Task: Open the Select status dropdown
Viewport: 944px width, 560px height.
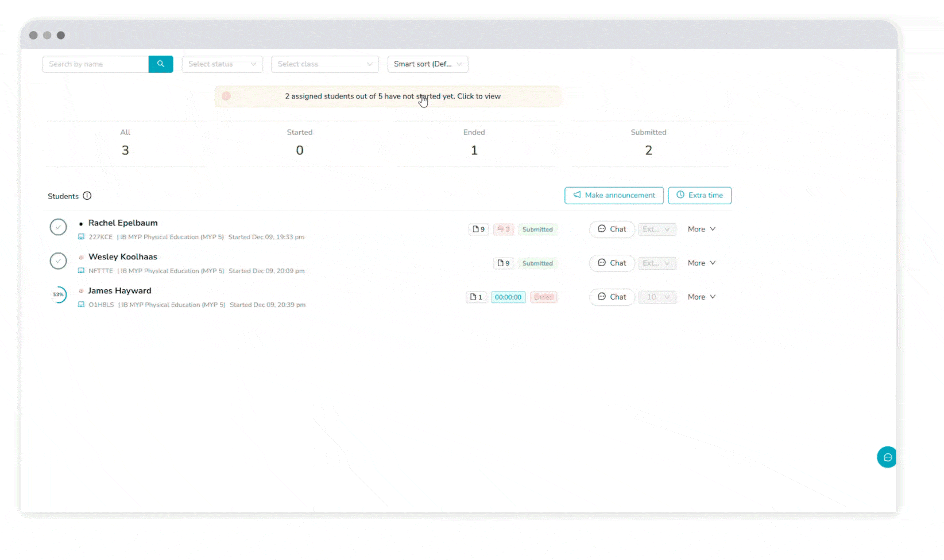Action: [222, 64]
